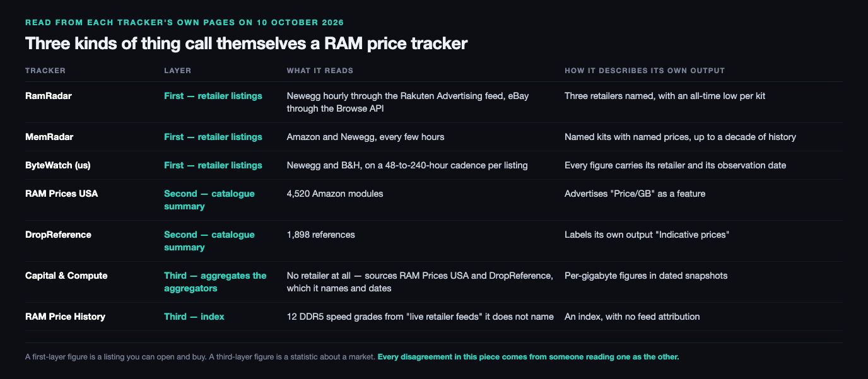Select the 'READ FROM EACH TRACKER'S OWN PAGES' caption
This screenshot has width=868, height=379.
pyautogui.click(x=184, y=22)
